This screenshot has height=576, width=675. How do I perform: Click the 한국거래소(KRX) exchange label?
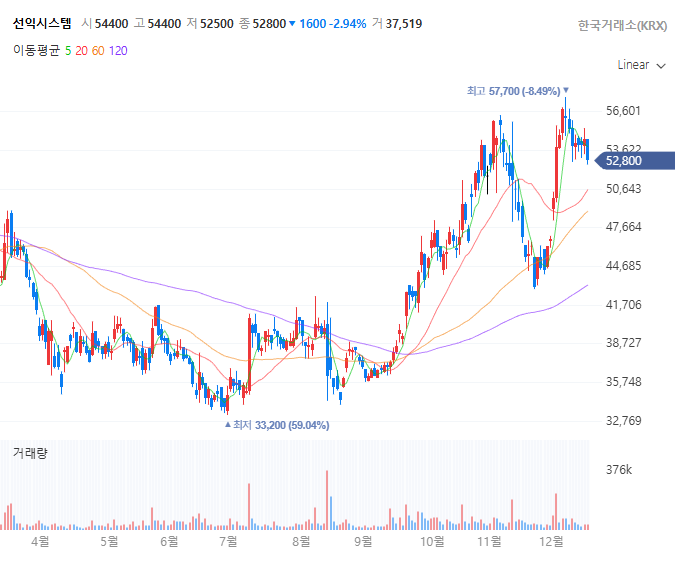tap(622, 26)
